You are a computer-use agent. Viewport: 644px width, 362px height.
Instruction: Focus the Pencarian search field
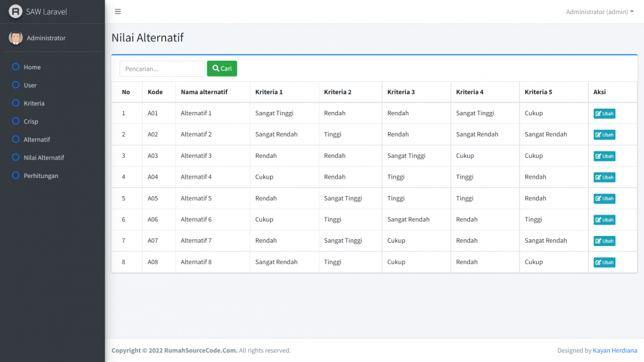162,69
